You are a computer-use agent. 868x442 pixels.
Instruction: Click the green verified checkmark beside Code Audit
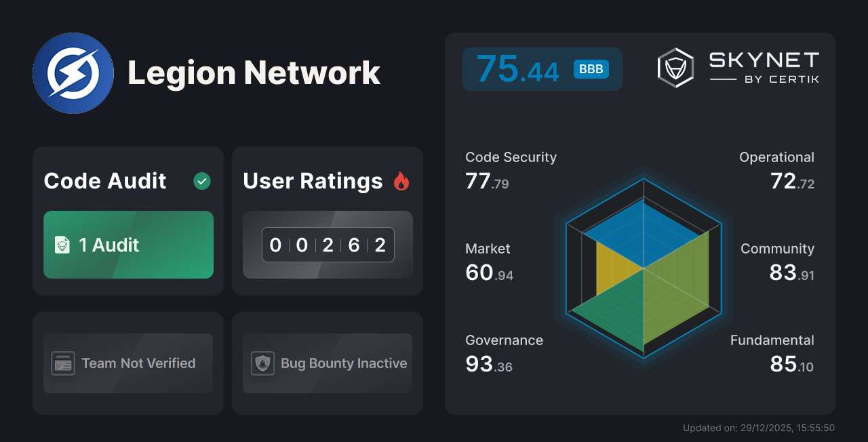click(x=201, y=181)
